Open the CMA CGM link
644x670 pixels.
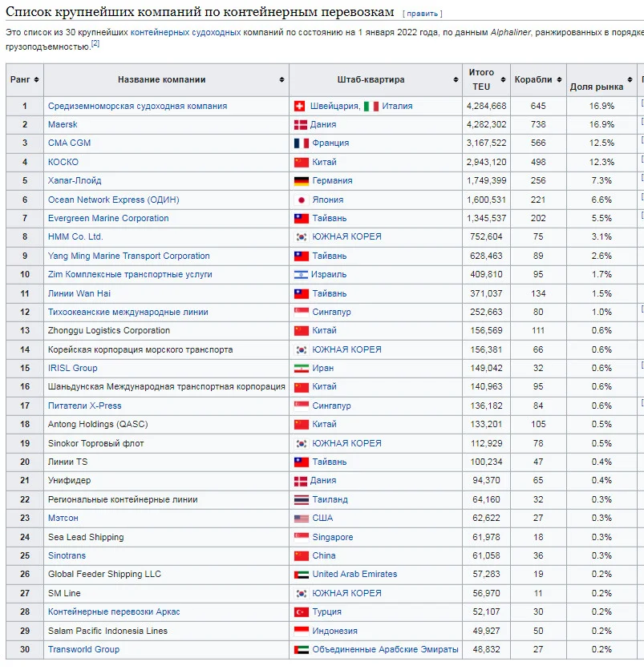coord(69,143)
